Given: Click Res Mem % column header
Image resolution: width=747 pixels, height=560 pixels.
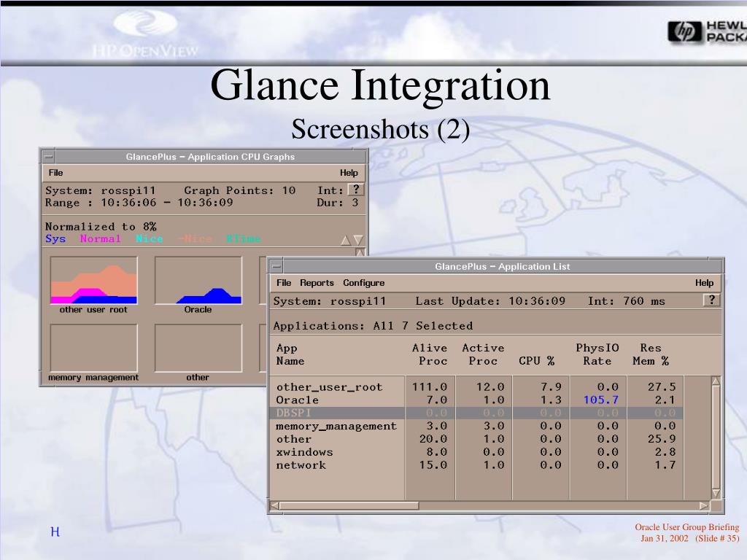Looking at the screenshot, I should 651,355.
